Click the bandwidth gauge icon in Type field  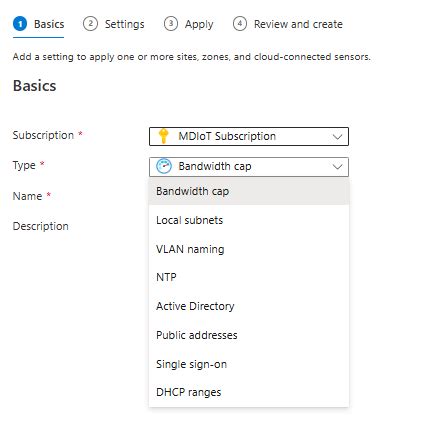pyautogui.click(x=164, y=166)
